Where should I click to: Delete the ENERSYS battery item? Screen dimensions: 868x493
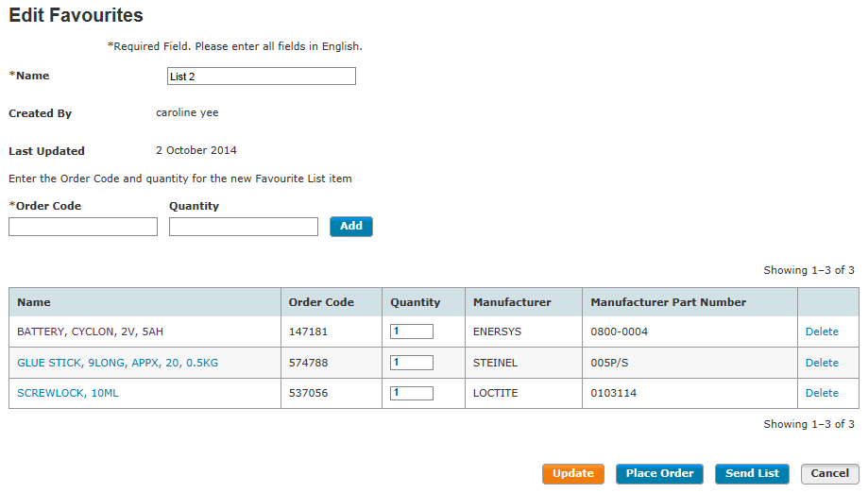pos(822,331)
